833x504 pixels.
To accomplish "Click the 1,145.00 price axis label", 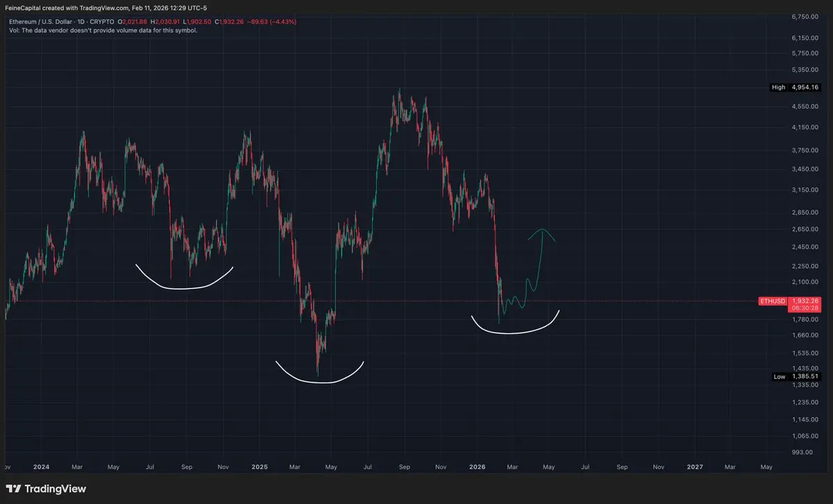I will (805, 419).
